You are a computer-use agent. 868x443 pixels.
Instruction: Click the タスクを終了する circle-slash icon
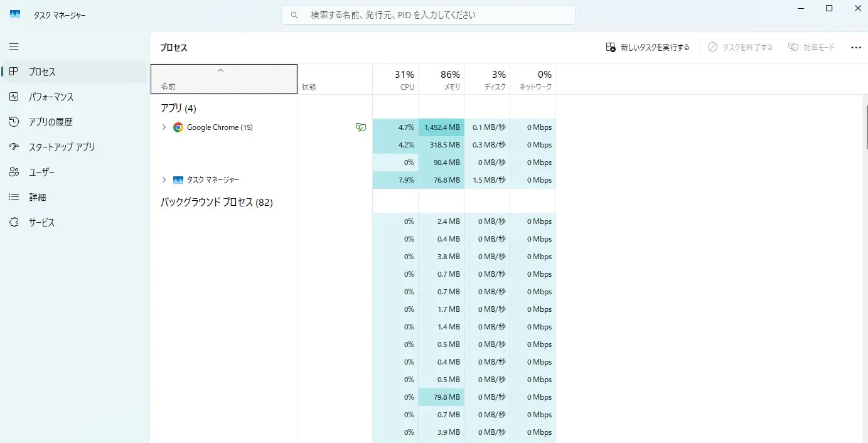712,47
